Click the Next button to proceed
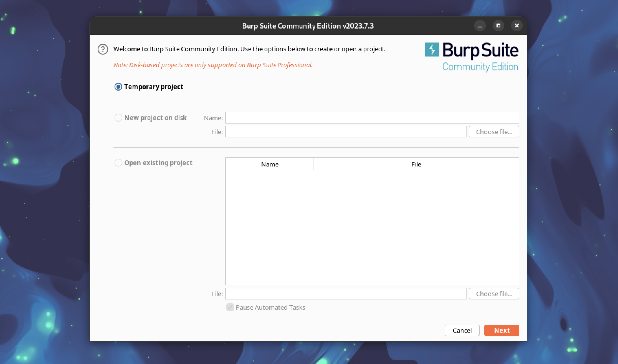This screenshot has width=618, height=364. pyautogui.click(x=501, y=330)
